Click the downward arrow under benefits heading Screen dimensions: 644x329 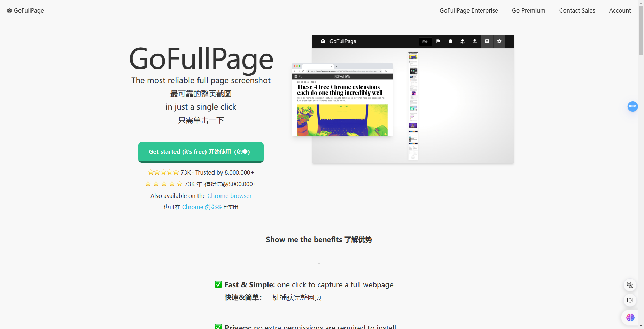click(319, 257)
